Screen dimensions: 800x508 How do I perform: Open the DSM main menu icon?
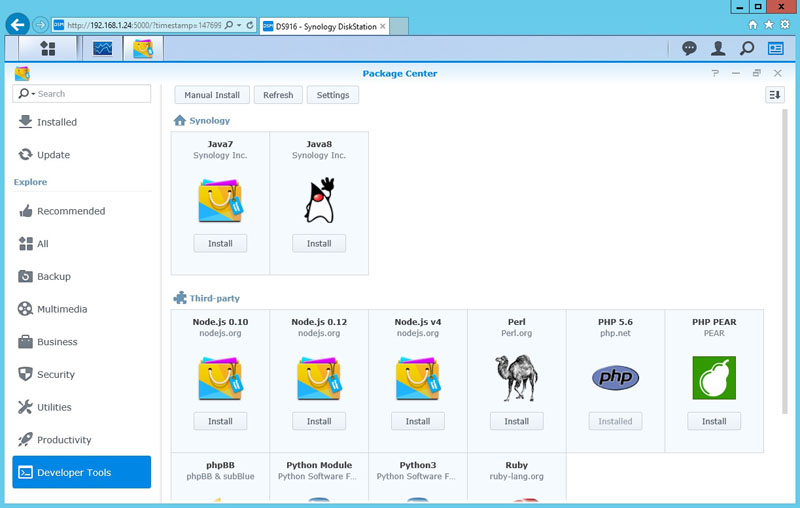point(47,48)
